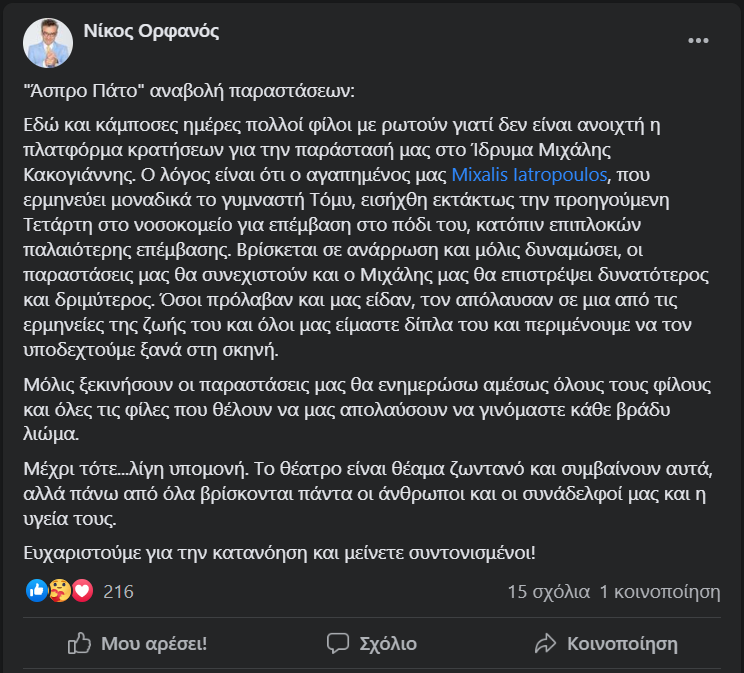Viewport: 744px width, 673px height.
Task: Click the closing line Ευχαριστούμε για την κατανόηση
Action: (279, 553)
